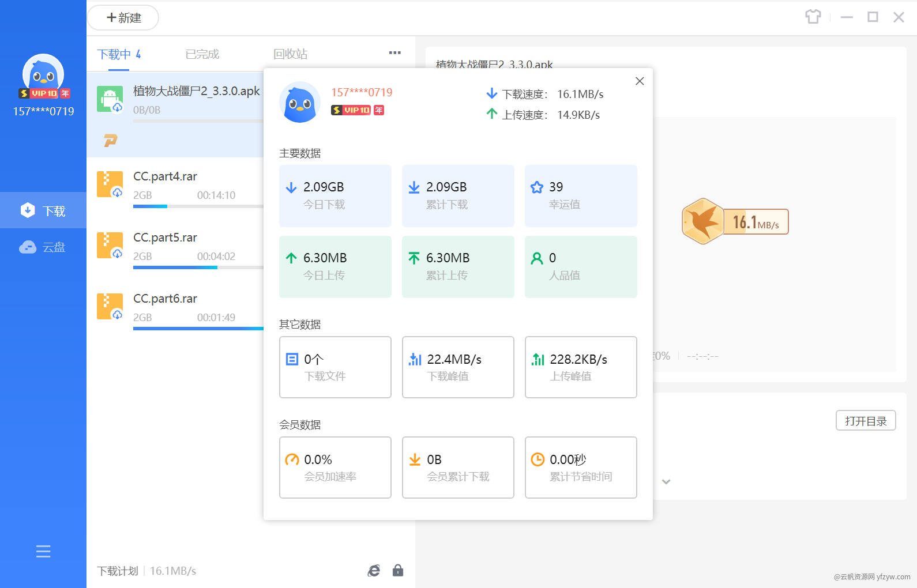Click the 下载文件 list icon
The height and width of the screenshot is (588, 917).
click(292, 359)
